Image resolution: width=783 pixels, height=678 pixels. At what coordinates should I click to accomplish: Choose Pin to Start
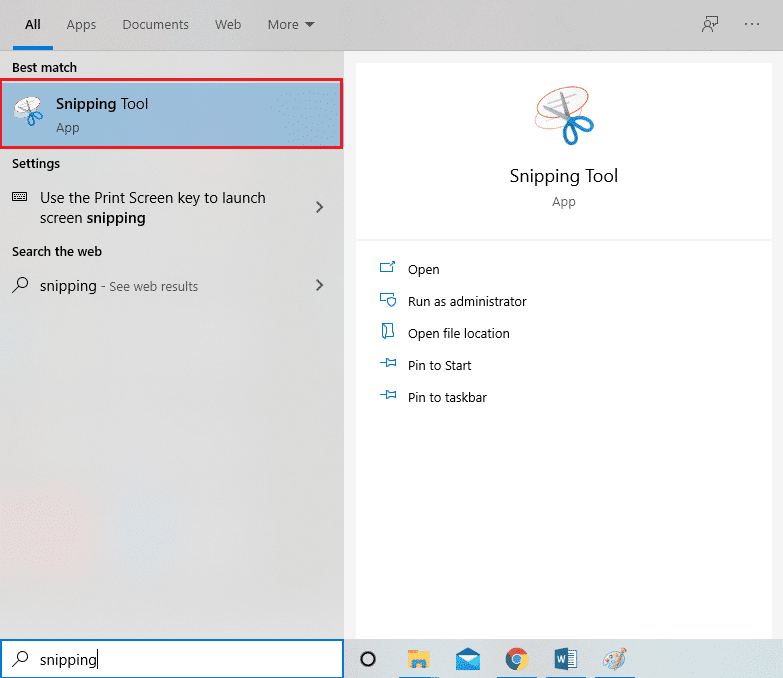click(x=439, y=365)
